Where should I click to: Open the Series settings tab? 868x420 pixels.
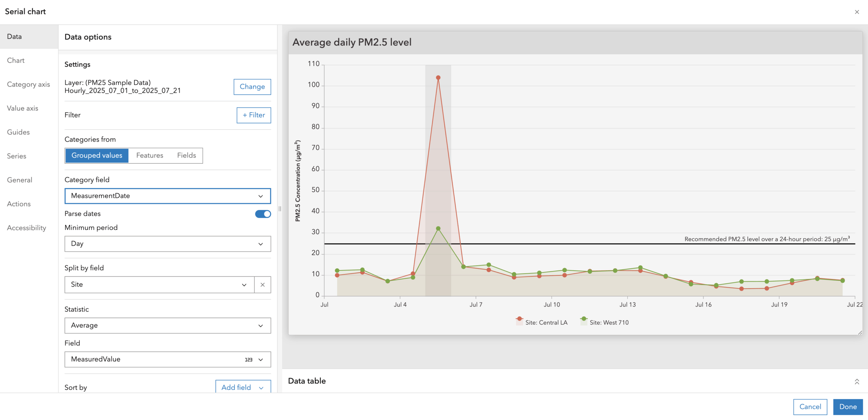(16, 156)
